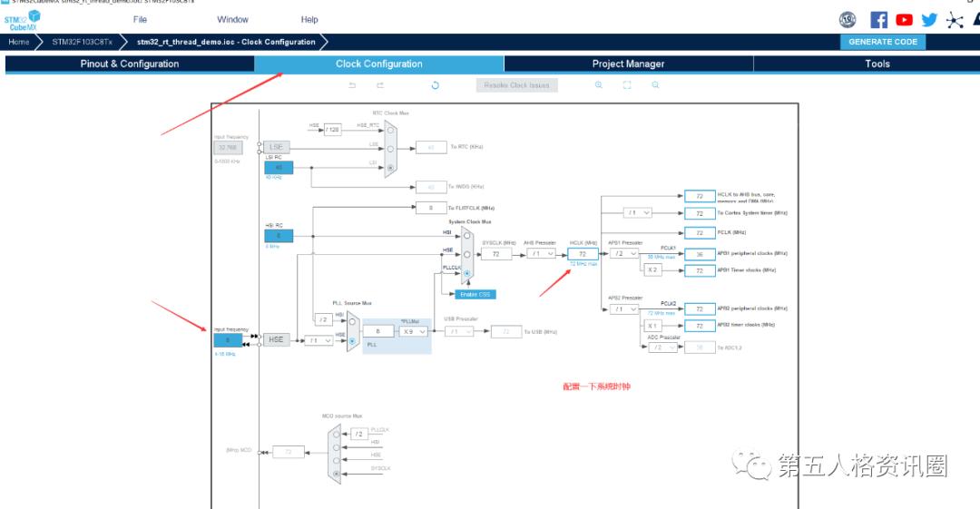The width and height of the screenshot is (980, 509).
Task: Click the GENERATE CODE button
Action: (883, 42)
